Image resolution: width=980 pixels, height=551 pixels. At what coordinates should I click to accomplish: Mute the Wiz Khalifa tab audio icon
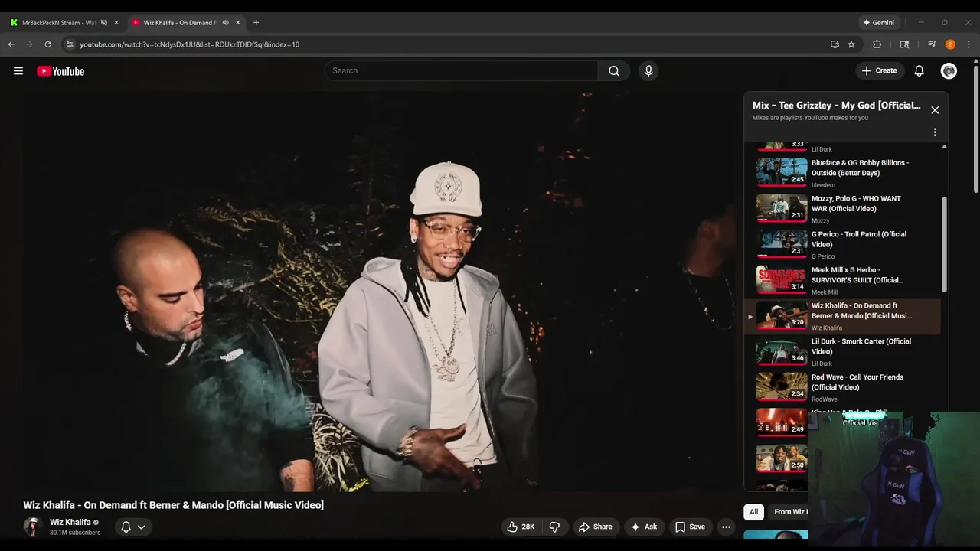point(225,23)
